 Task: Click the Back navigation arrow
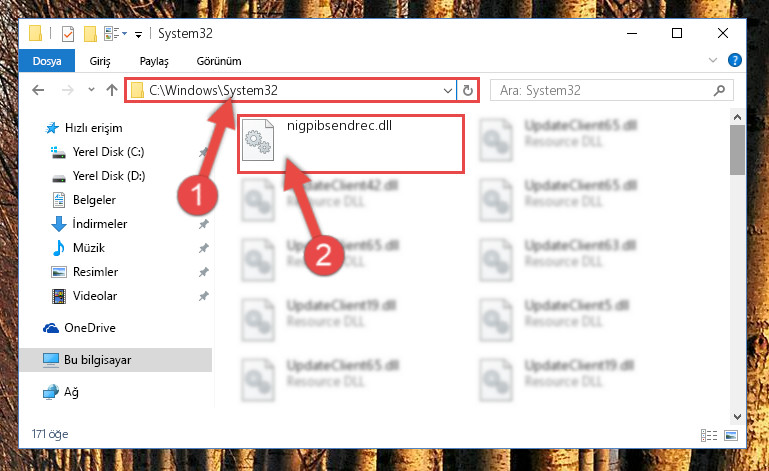click(x=38, y=90)
